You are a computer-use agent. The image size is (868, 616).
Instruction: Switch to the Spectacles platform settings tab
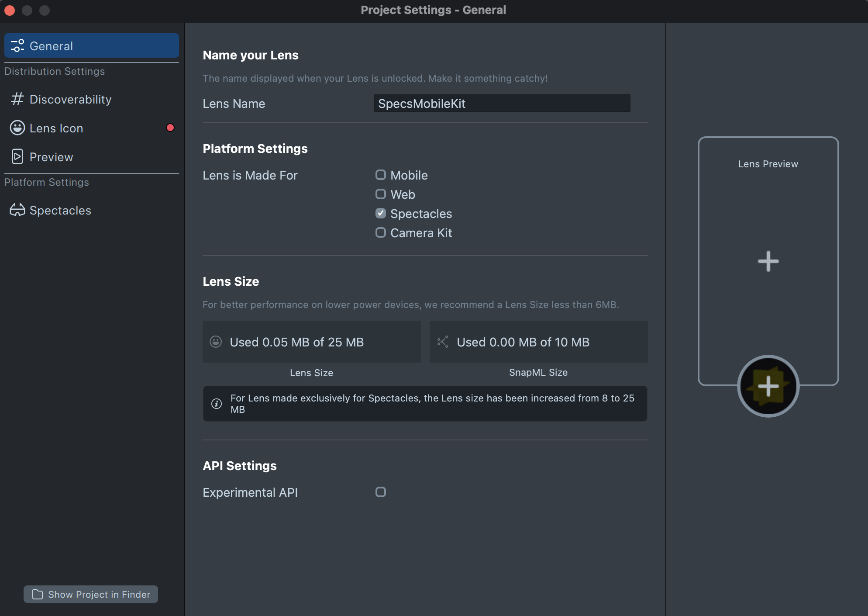60,210
